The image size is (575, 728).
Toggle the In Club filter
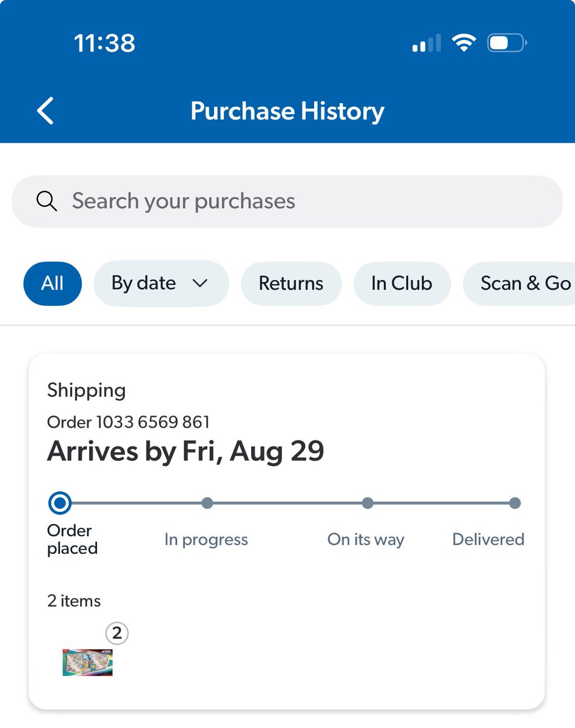click(402, 283)
